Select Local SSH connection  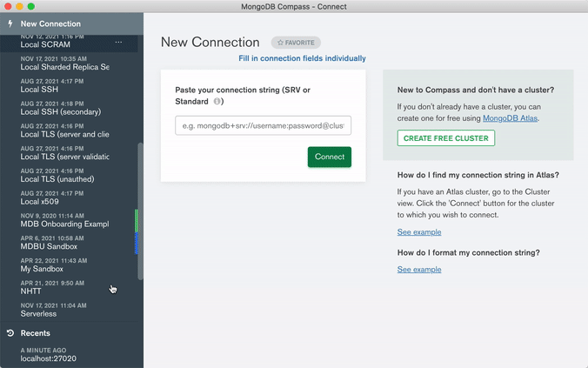click(x=69, y=86)
